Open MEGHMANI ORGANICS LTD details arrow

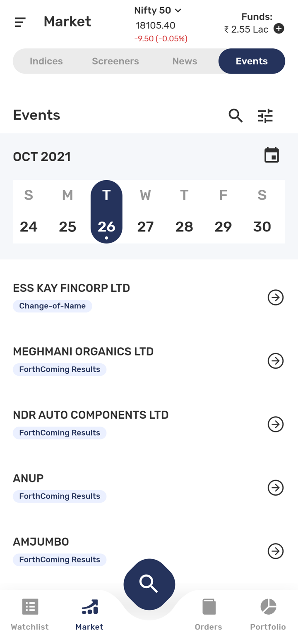click(x=275, y=361)
